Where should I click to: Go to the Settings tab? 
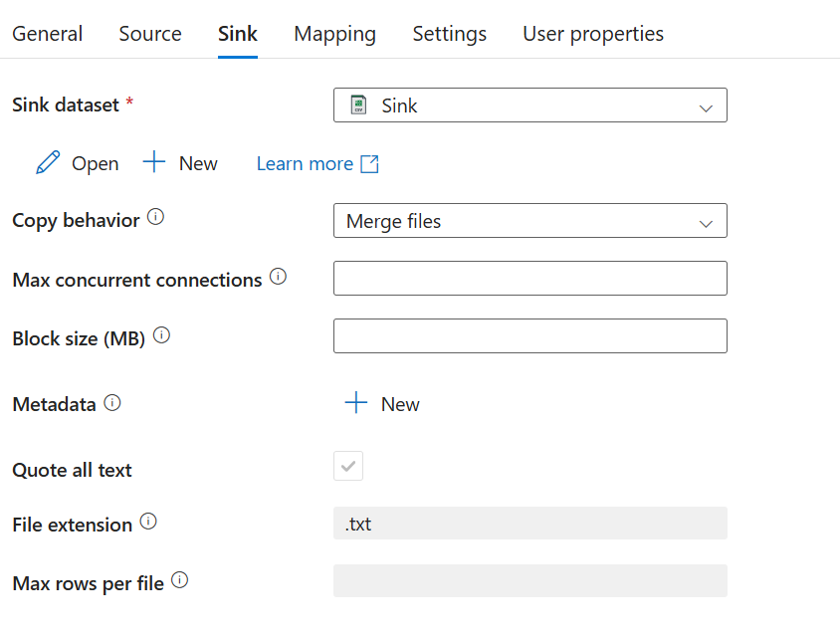click(x=449, y=34)
